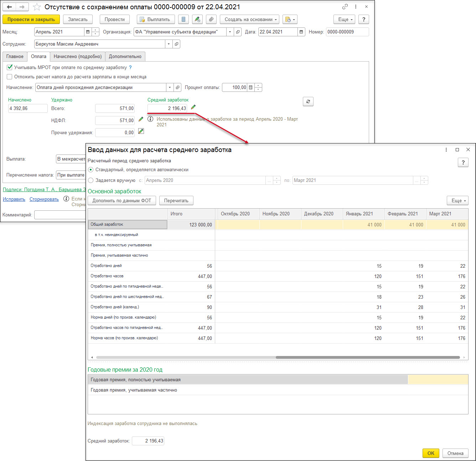Open the dialog's three-dot options menu
Screen dimensions: 476x461
(446, 150)
